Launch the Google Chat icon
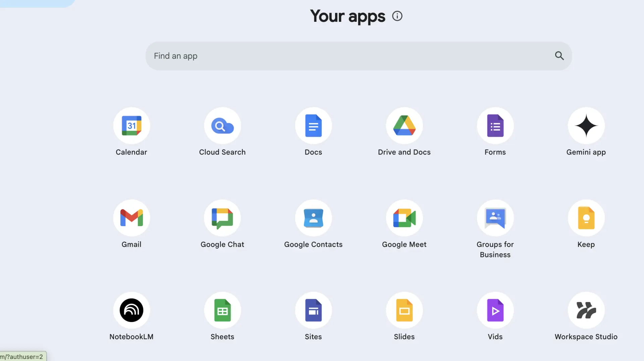Viewport: 644px width, 361px height. [222, 218]
